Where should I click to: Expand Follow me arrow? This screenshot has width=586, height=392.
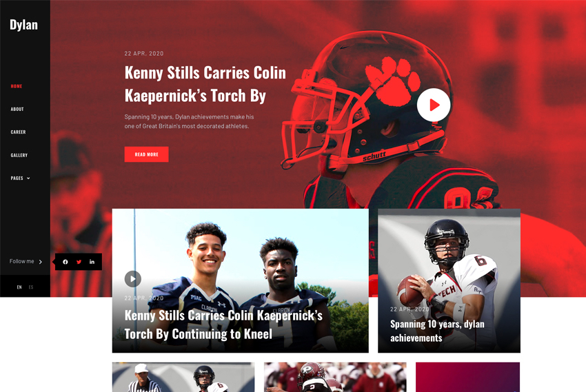click(x=41, y=262)
